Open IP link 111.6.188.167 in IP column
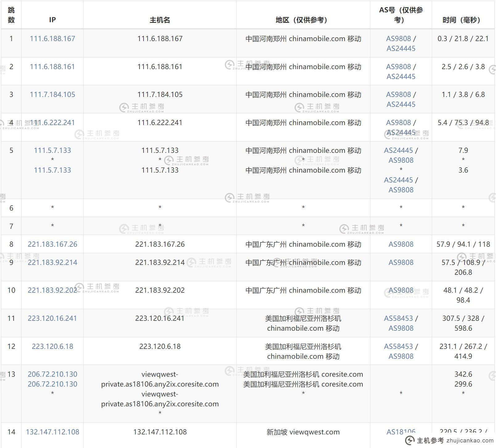Viewport: 496px width, 448px height. pos(52,39)
